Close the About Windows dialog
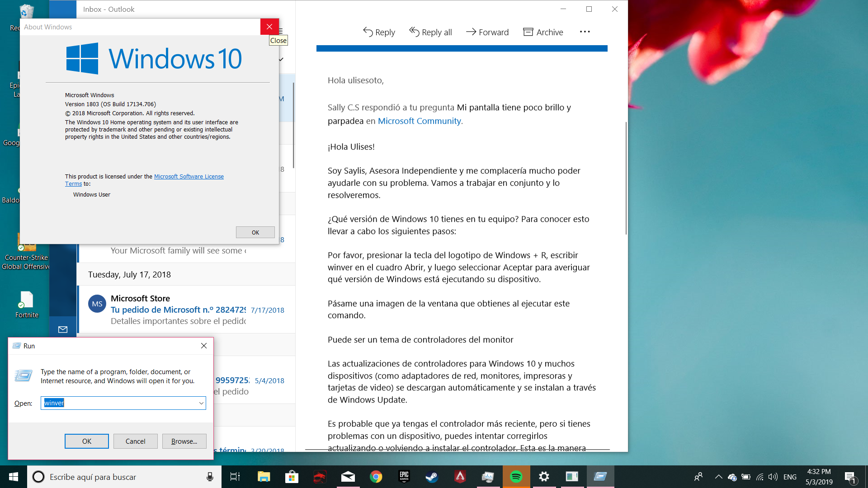Image resolution: width=868 pixels, height=488 pixels. coord(269,27)
